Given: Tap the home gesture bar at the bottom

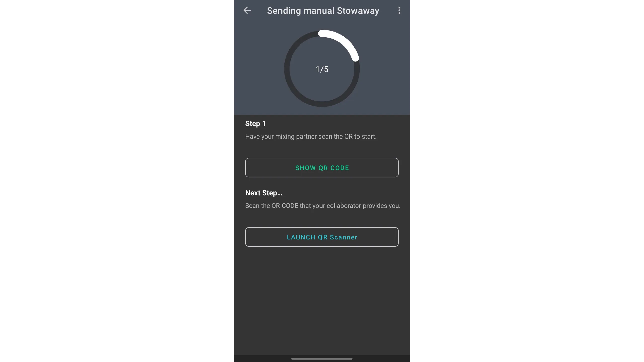Looking at the screenshot, I should point(322,359).
